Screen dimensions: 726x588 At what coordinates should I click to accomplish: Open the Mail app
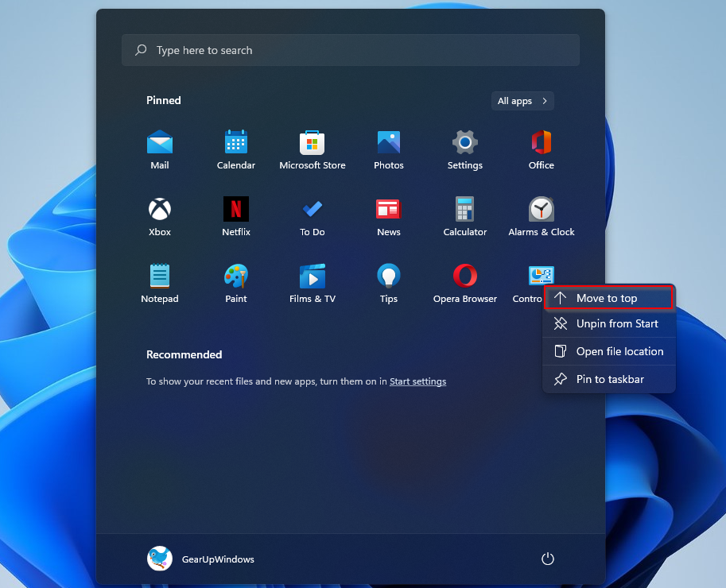159,149
